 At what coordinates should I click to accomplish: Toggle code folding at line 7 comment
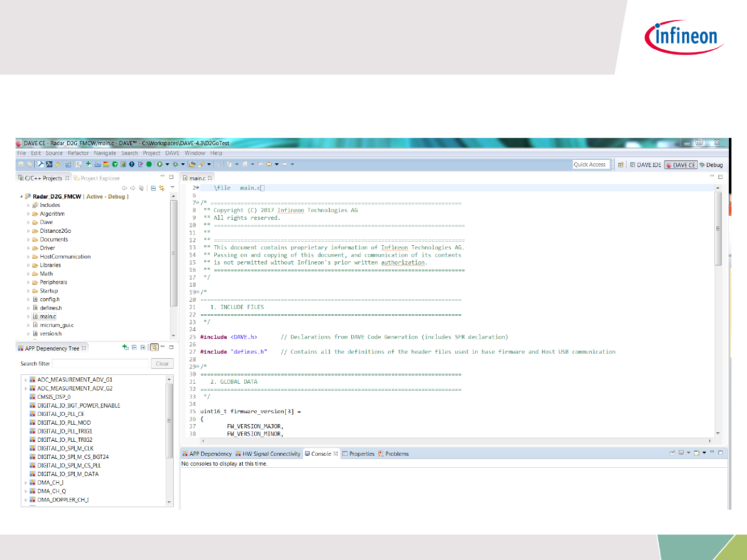pyautogui.click(x=198, y=203)
